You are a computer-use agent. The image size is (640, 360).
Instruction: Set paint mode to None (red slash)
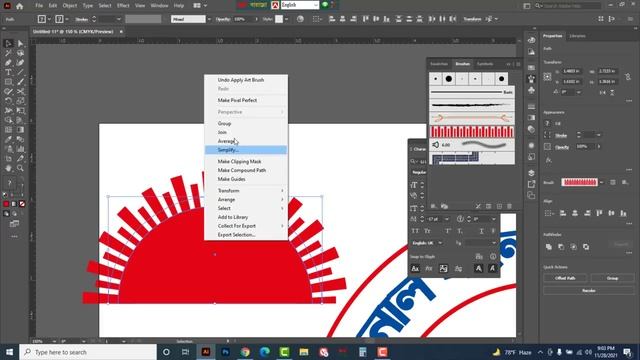coord(22,204)
